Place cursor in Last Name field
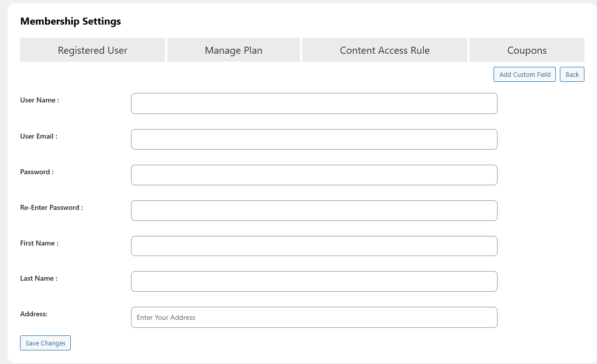Image resolution: width=597 pixels, height=364 pixels. coord(314,281)
